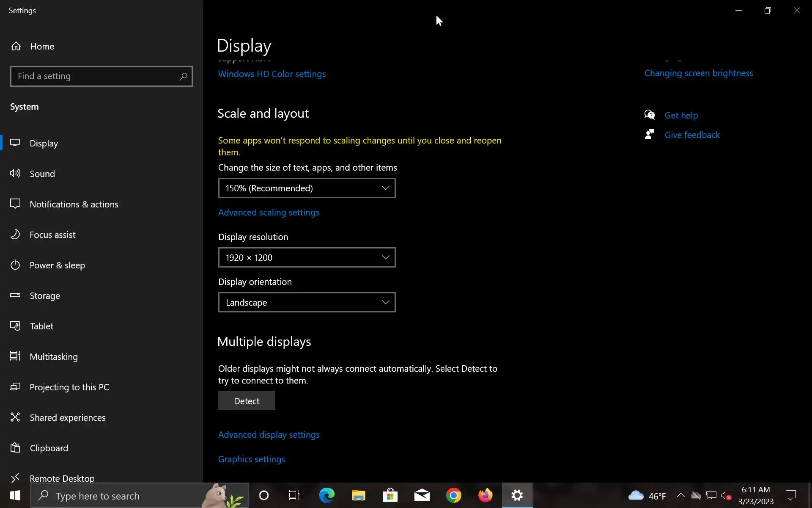
Task: Click the Clipboard icon in sidebar
Action: click(x=15, y=447)
